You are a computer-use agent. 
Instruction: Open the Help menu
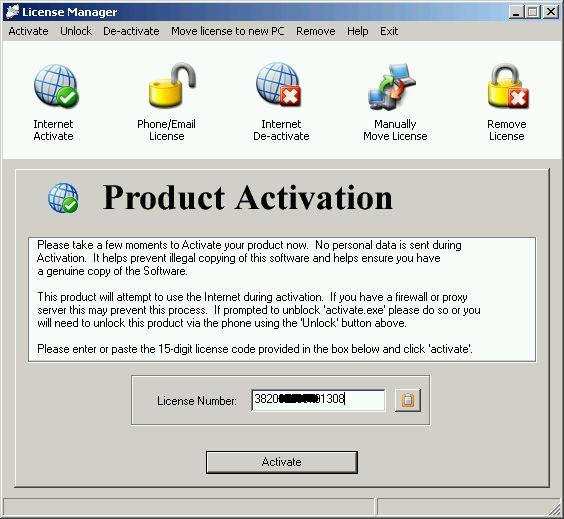[x=358, y=31]
